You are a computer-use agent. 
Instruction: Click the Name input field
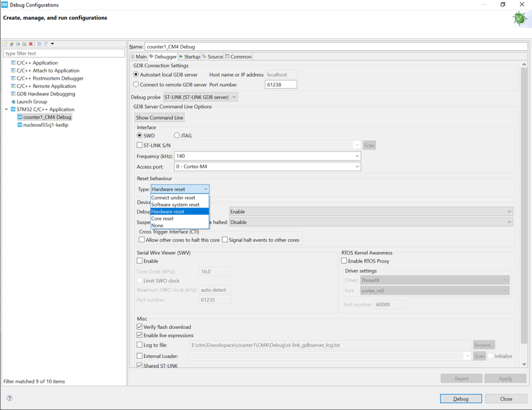[336, 46]
